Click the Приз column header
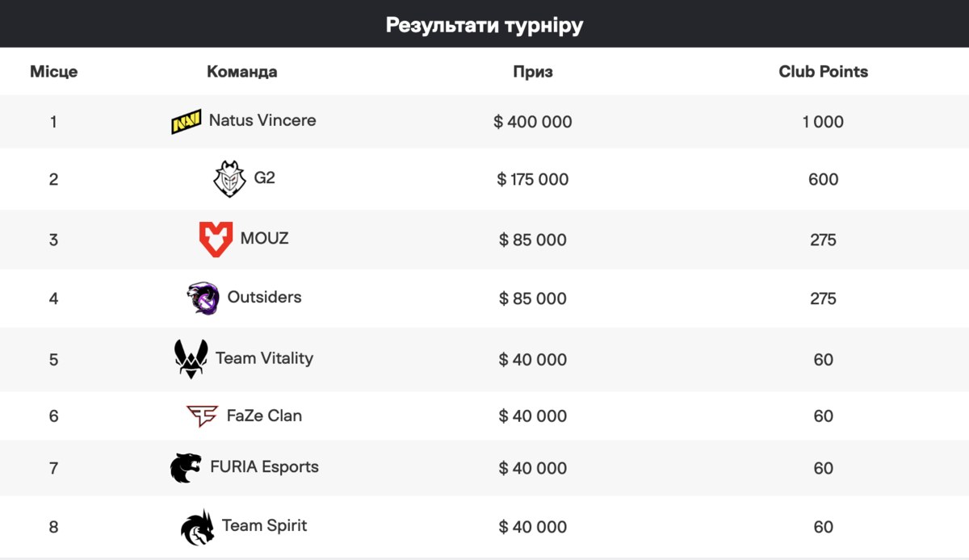This screenshot has height=560, width=969. [x=533, y=72]
